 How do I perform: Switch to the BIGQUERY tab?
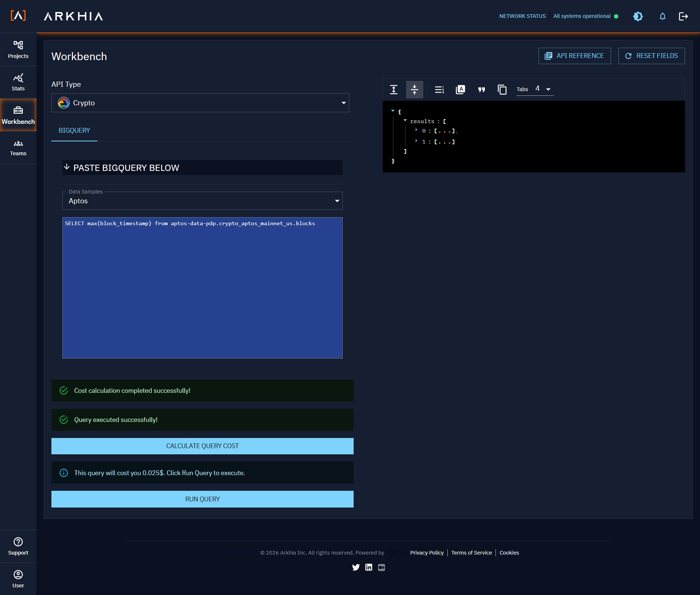click(74, 130)
